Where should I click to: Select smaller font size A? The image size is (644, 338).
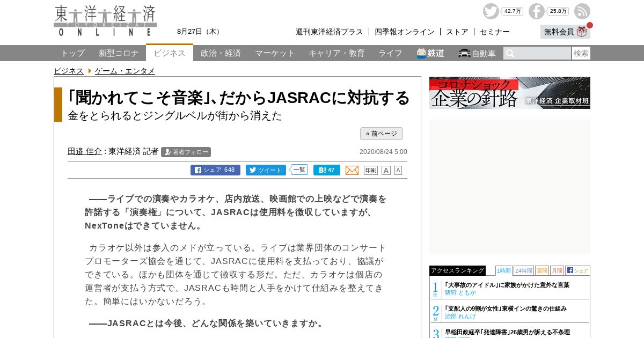[x=398, y=170]
